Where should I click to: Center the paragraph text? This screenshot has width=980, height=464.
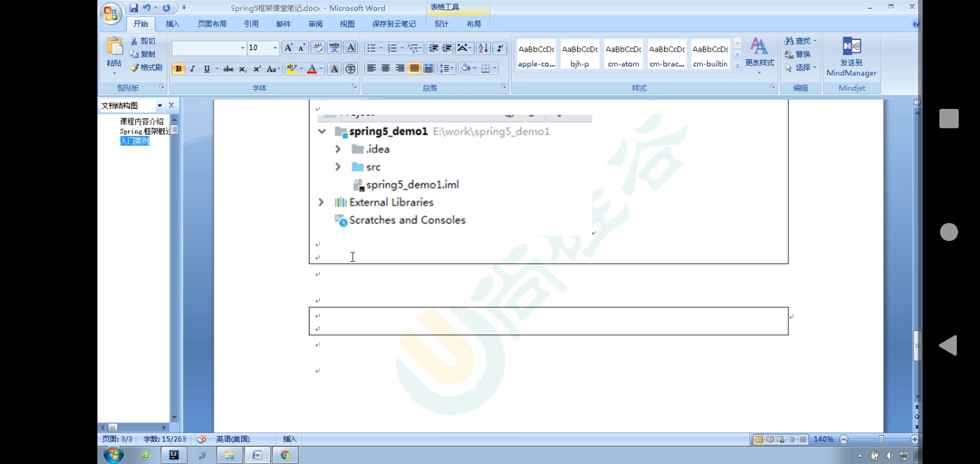[386, 68]
